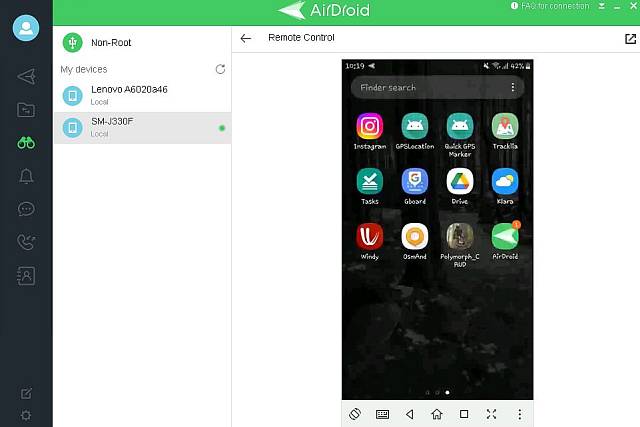The width and height of the screenshot is (640, 427).
Task: Launch GPSLocation app
Action: [415, 126]
